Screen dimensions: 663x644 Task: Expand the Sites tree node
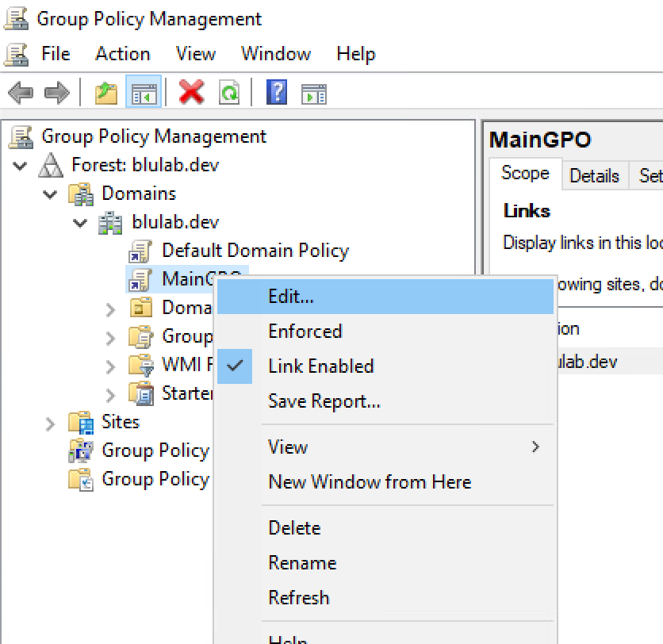click(50, 424)
